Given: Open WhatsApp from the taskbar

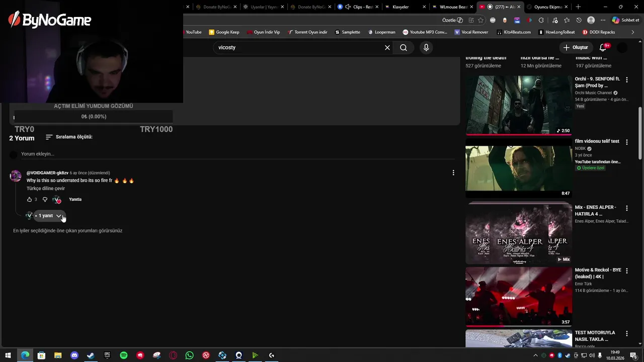Looking at the screenshot, I should [x=189, y=355].
